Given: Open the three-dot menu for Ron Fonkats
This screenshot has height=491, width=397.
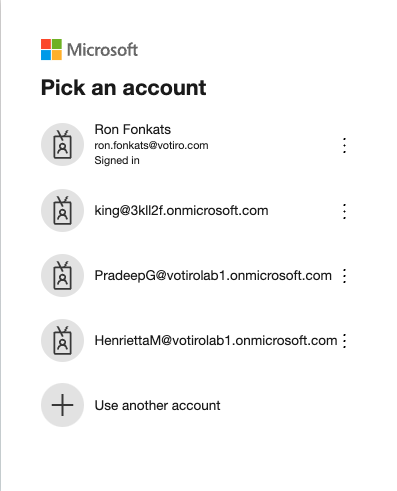Looking at the screenshot, I should (344, 145).
